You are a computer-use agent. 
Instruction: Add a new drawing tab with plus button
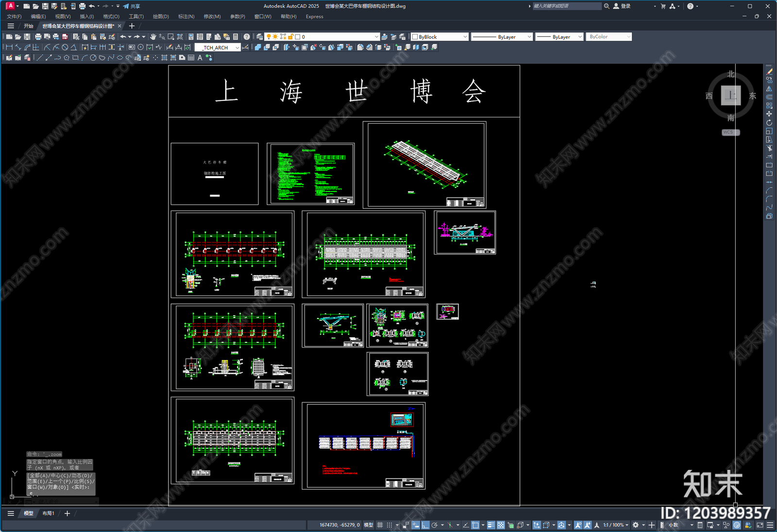[x=132, y=26]
